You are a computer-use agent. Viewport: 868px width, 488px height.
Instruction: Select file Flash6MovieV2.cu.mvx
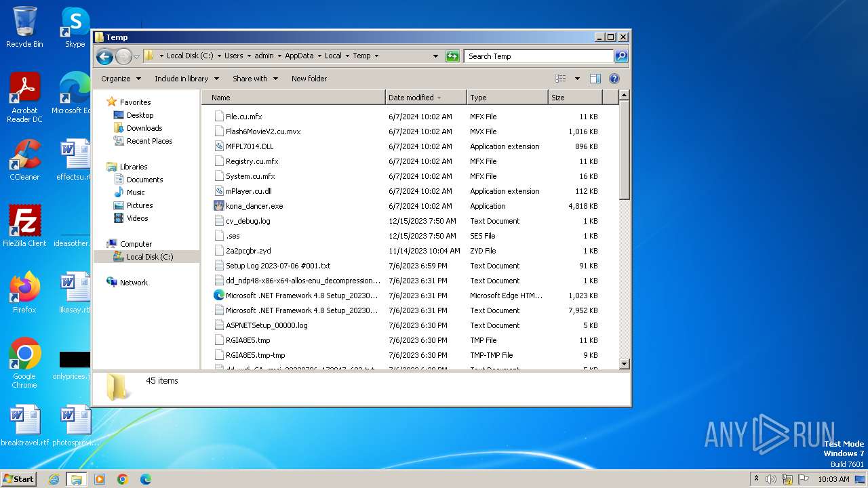[x=263, y=131]
